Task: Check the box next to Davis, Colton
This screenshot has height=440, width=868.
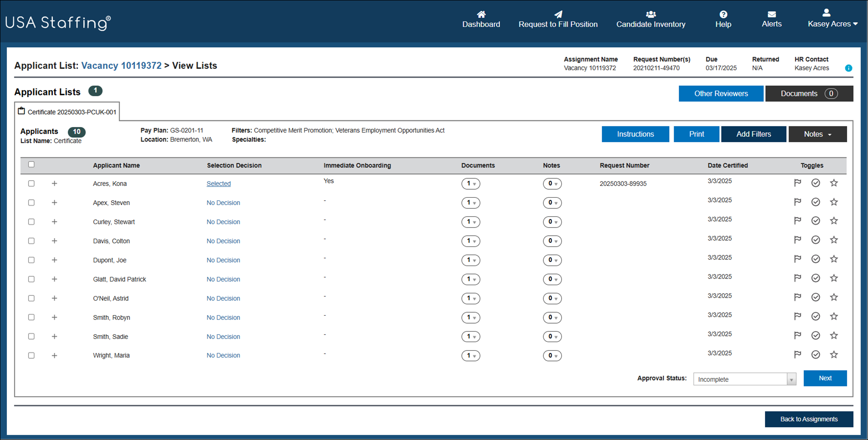Action: point(31,241)
